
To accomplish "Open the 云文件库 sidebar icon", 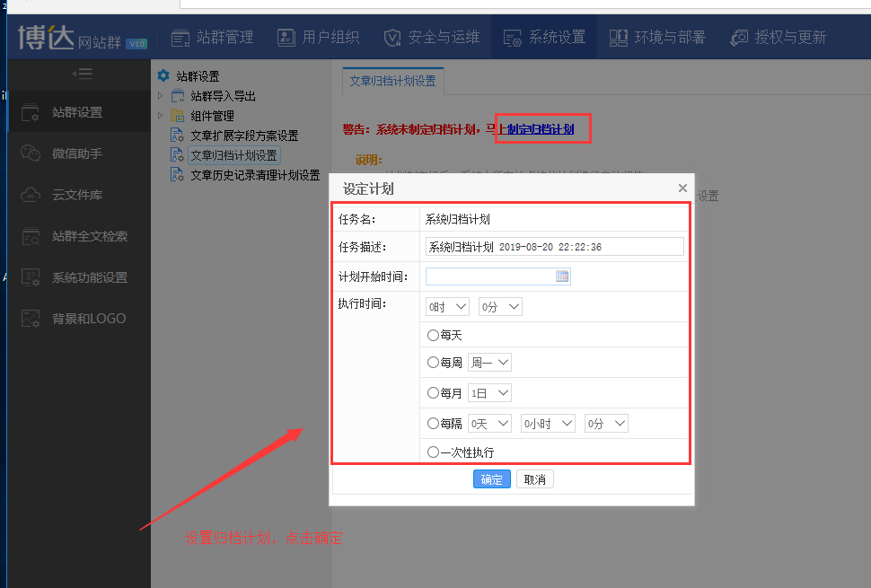I will pos(31,195).
